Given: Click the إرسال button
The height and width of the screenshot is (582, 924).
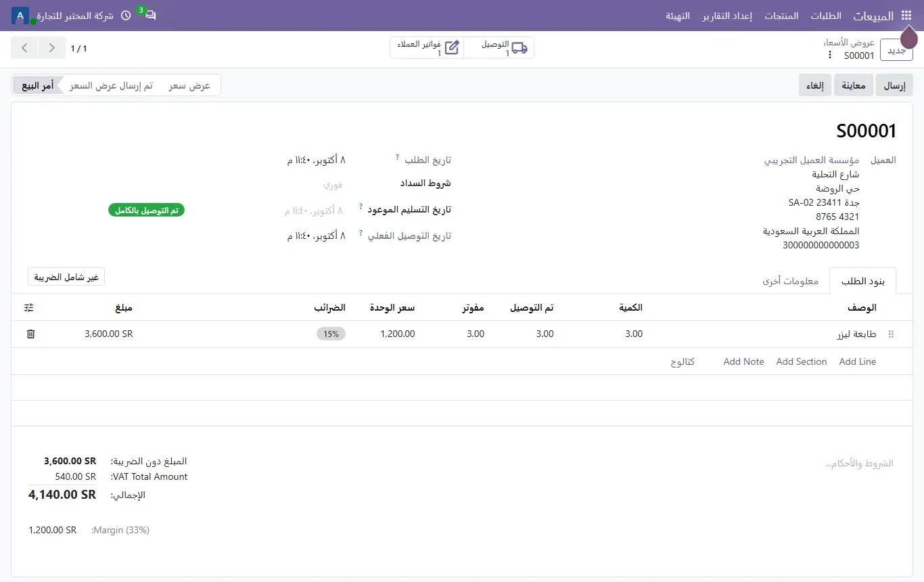Looking at the screenshot, I should click(894, 85).
